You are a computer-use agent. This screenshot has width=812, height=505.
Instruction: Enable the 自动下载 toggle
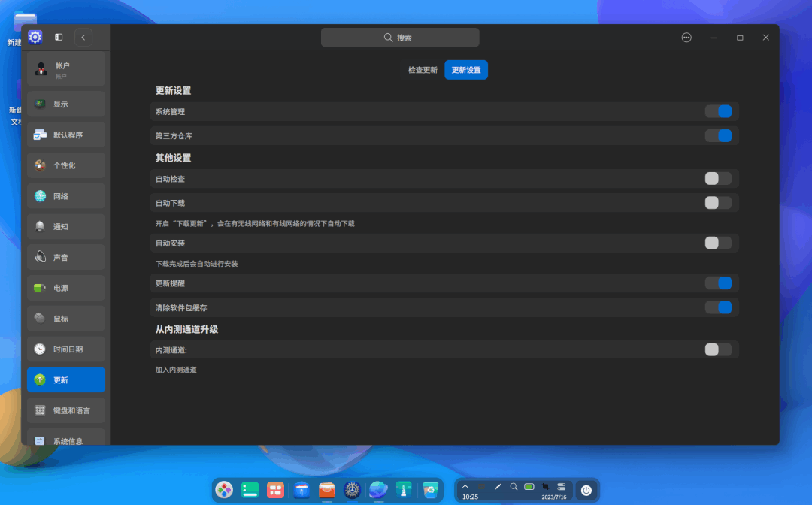click(x=718, y=203)
